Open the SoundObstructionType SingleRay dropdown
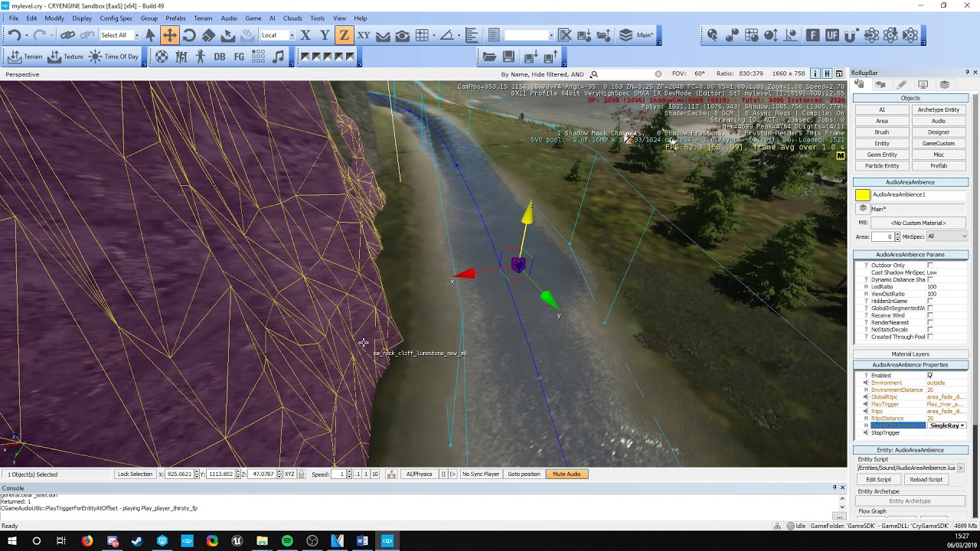Image resolution: width=980 pixels, height=551 pixels. pyautogui.click(x=947, y=425)
